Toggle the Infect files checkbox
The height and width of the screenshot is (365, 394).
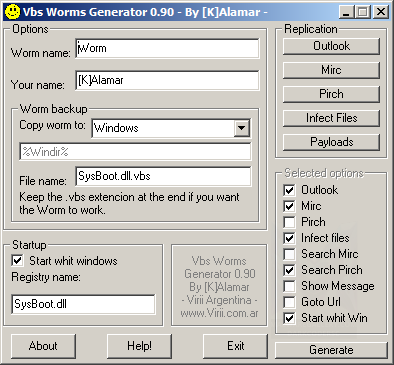(289, 238)
